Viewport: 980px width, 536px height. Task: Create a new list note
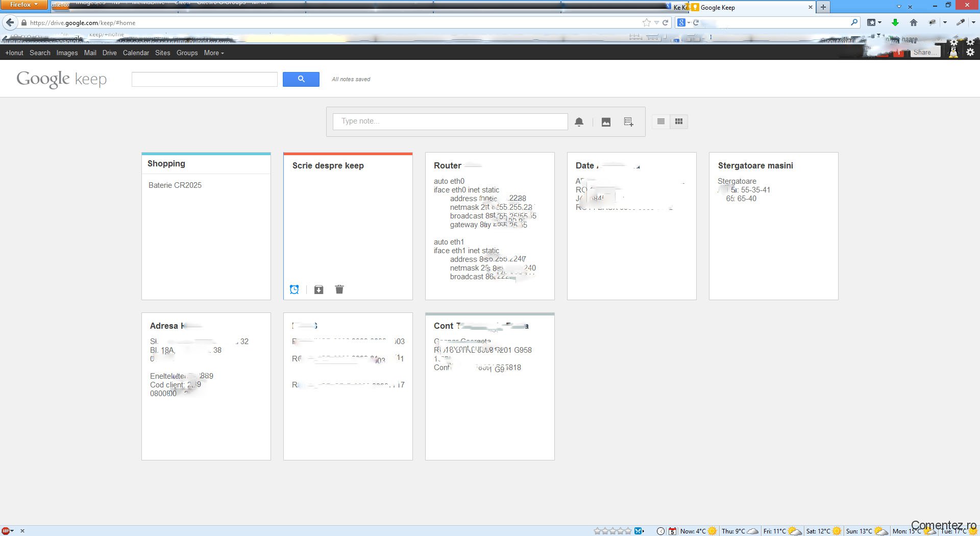point(629,122)
